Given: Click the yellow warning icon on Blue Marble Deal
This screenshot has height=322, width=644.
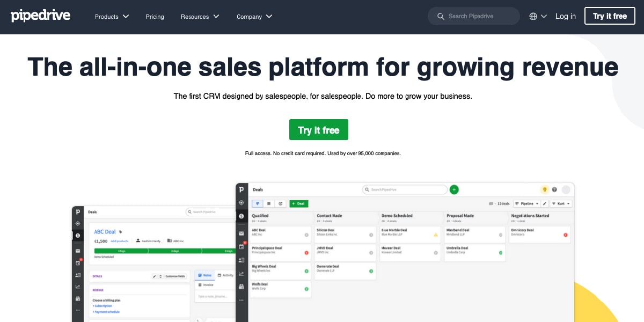Looking at the screenshot, I should coord(436,235).
